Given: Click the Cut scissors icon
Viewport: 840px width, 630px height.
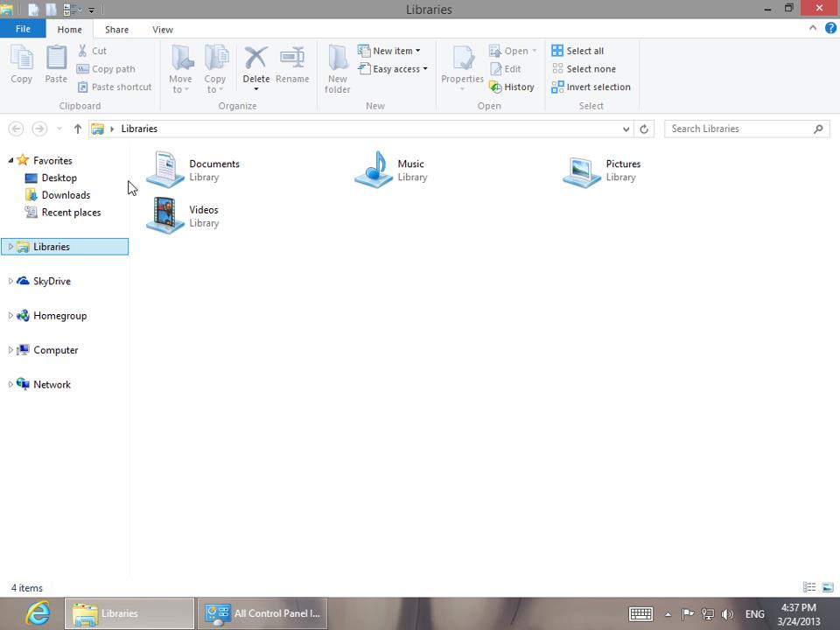Looking at the screenshot, I should 82,51.
